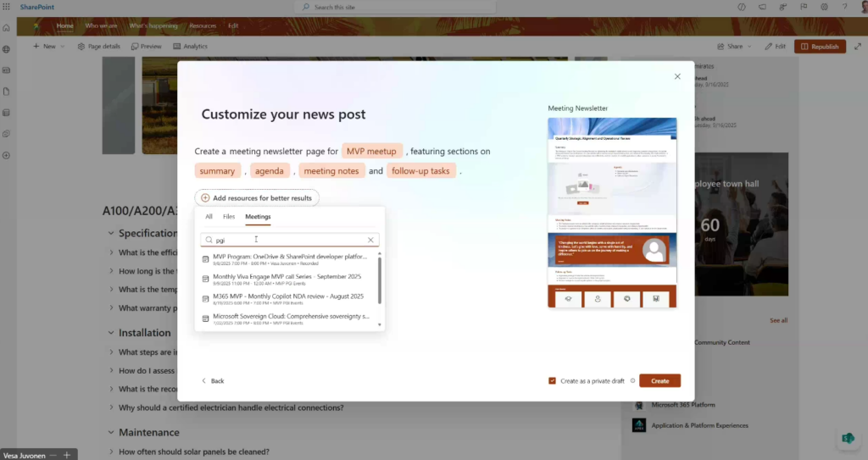Viewport: 868px width, 460px height.
Task: Click the Back button in dialog
Action: 213,381
